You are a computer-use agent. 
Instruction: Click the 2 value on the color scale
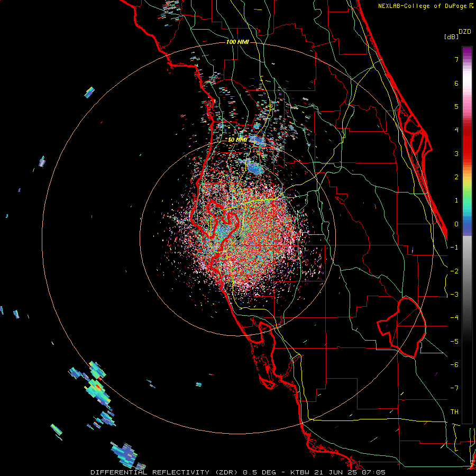point(456,177)
